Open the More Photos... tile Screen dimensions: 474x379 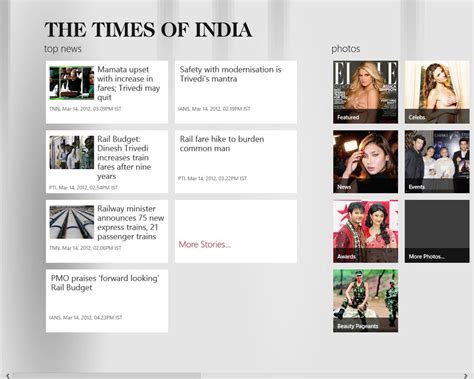click(437, 231)
